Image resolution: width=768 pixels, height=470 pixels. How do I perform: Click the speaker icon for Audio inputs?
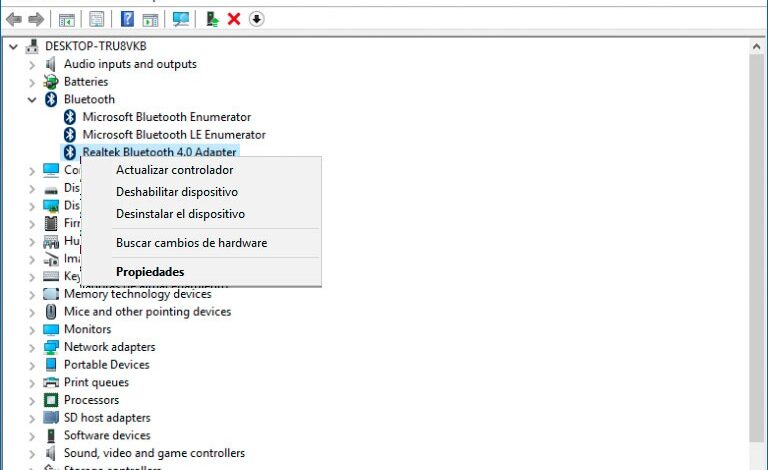(50, 64)
